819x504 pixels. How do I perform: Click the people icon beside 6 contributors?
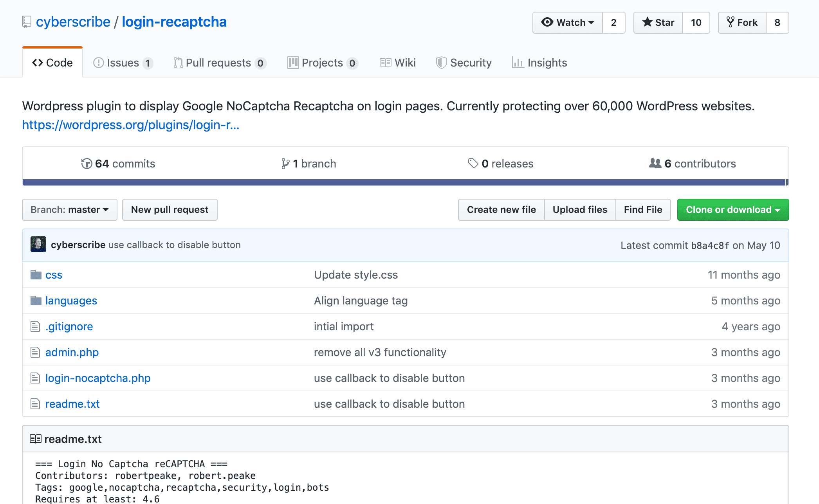655,163
